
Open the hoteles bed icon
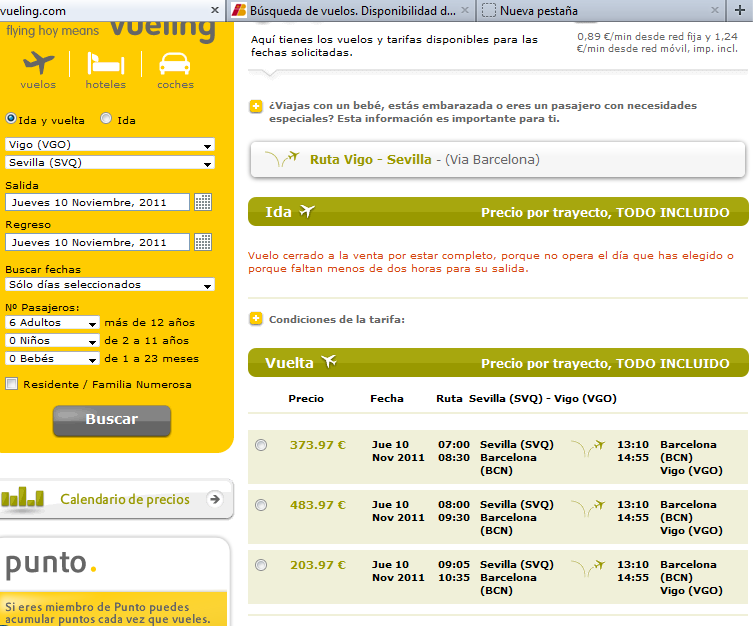pos(106,63)
